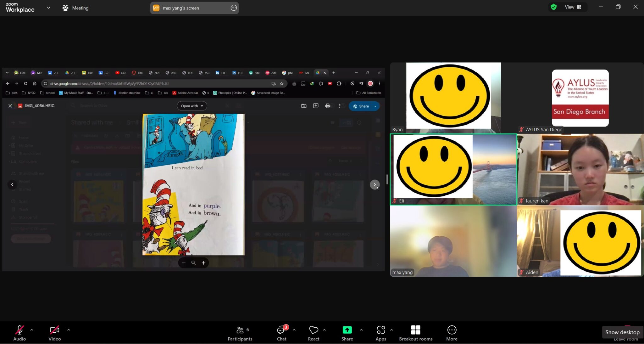The image size is (644, 344).
Task: Open More meeting options
Action: [452, 333]
